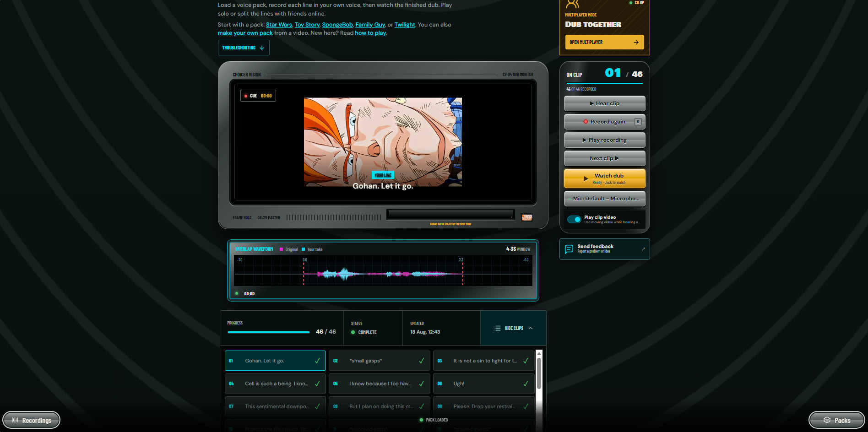Click the feedback speech bubble icon
Screen dimensions: 868x432
point(569,249)
